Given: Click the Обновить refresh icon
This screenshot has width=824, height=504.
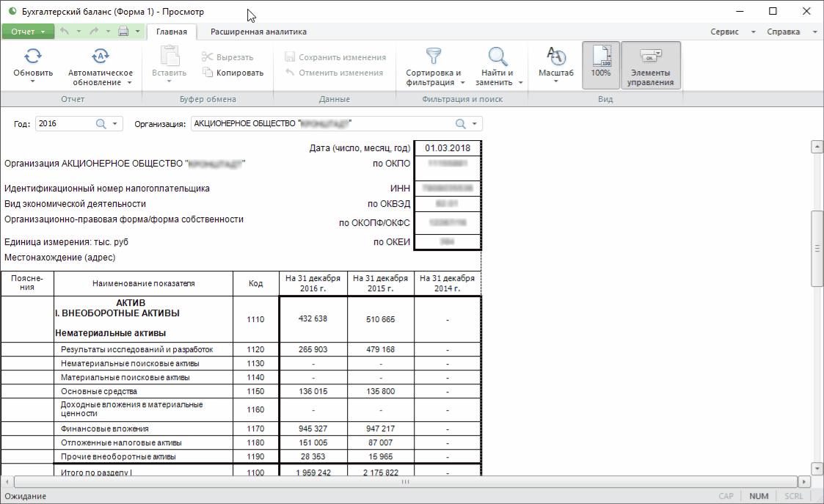Looking at the screenshot, I should [33, 56].
